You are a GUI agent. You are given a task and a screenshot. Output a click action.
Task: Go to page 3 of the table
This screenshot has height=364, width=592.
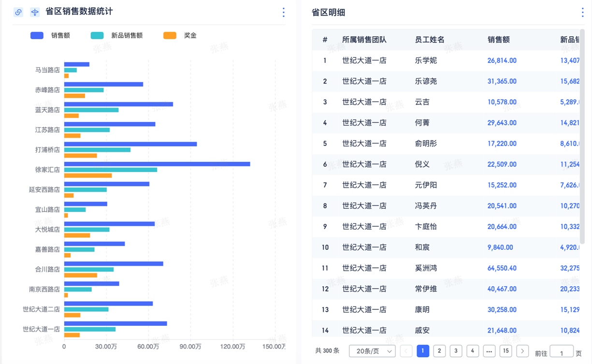[456, 351]
